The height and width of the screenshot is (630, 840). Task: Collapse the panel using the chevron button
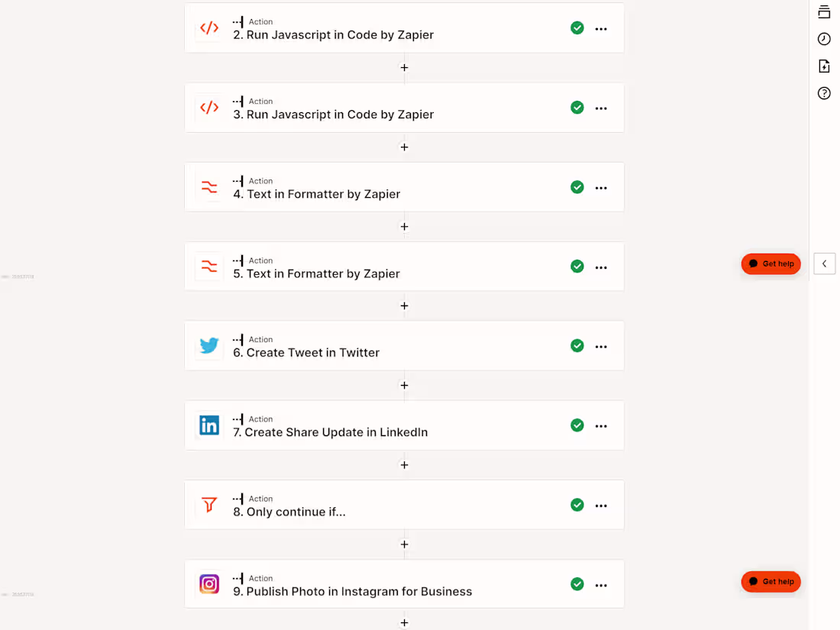point(824,263)
